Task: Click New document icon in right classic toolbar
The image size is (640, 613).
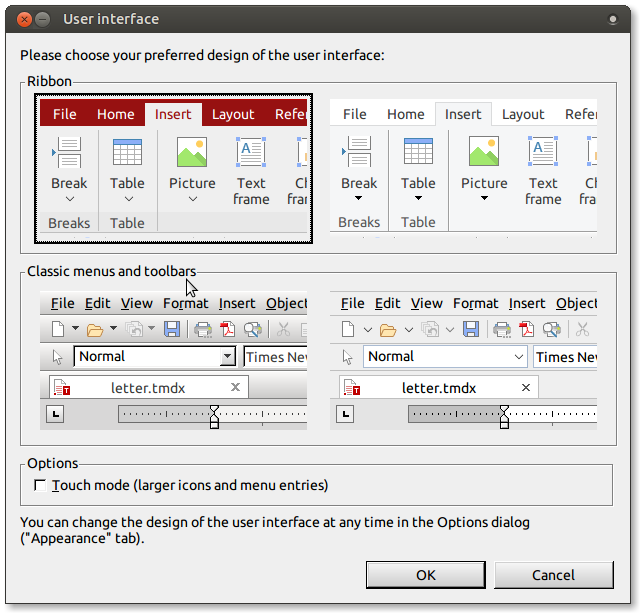Action: 347,329
